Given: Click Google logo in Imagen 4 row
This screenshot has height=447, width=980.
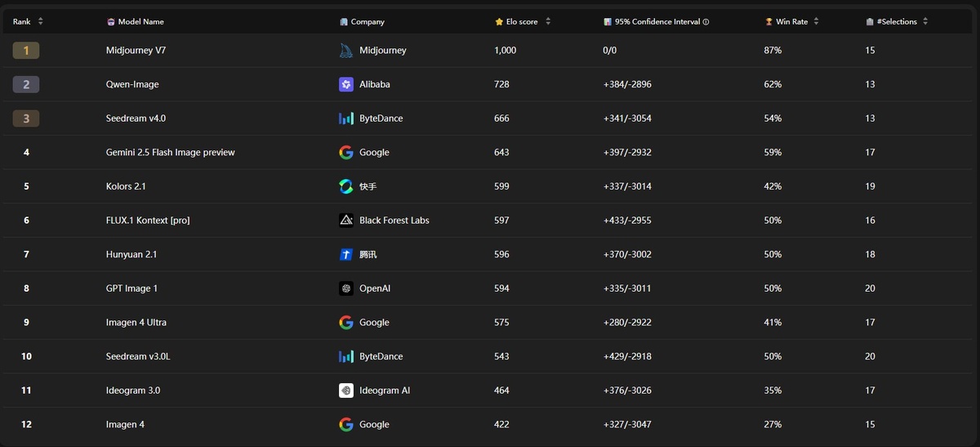Looking at the screenshot, I should 346,424.
